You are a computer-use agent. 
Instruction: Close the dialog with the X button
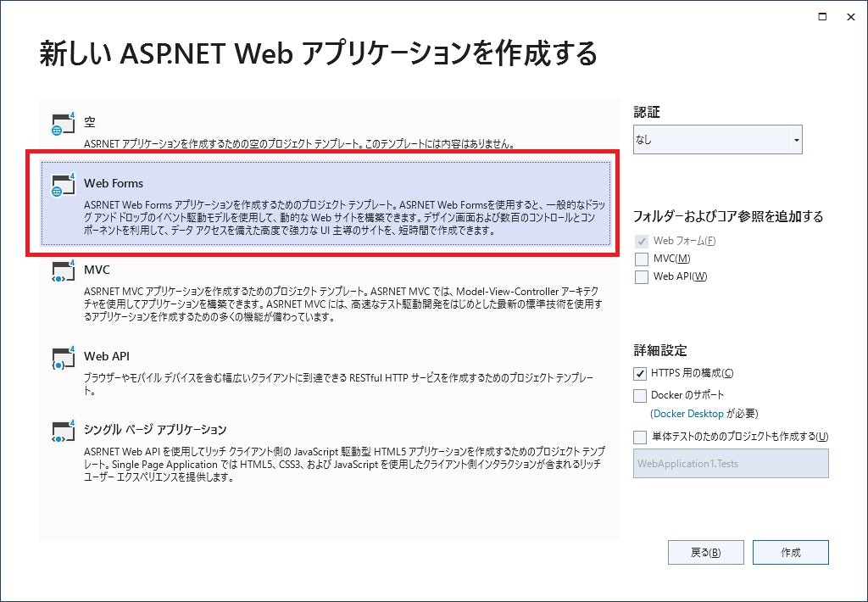coord(851,17)
